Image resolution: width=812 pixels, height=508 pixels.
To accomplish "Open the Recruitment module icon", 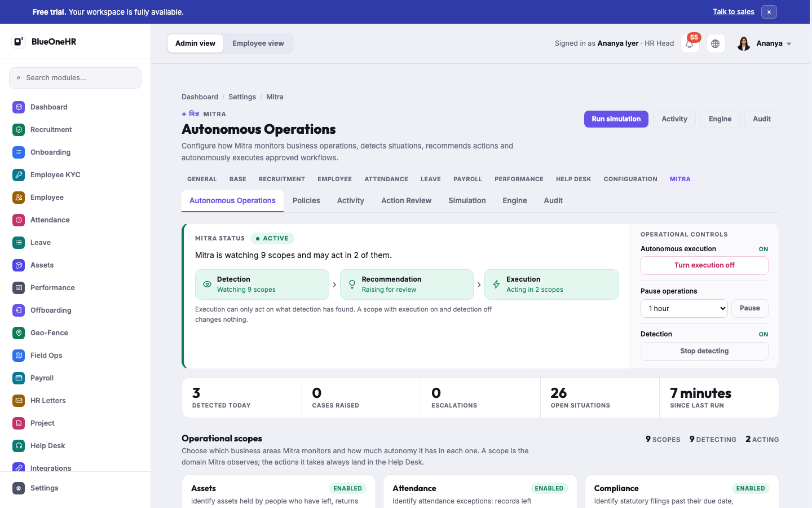I will click(x=19, y=130).
